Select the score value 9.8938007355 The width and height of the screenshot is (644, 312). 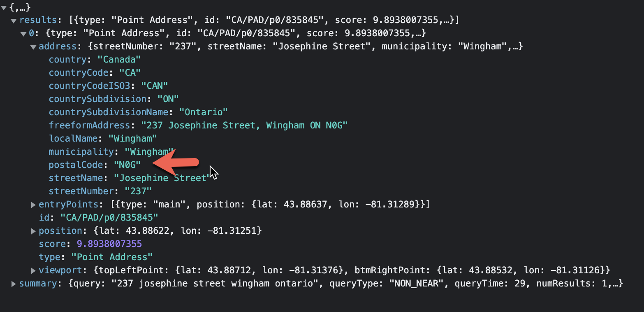109,244
